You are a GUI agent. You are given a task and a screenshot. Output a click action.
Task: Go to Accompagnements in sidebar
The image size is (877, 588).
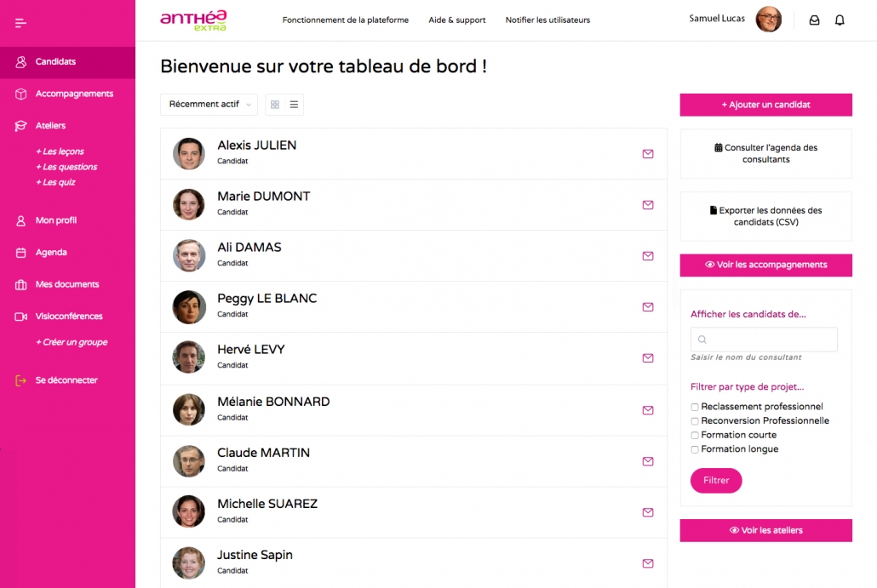74,94
